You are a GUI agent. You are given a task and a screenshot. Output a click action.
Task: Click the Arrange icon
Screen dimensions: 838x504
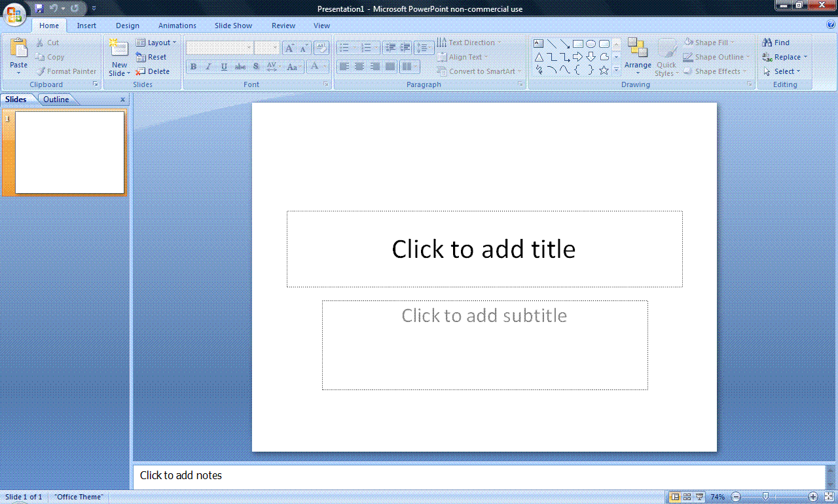pos(638,48)
